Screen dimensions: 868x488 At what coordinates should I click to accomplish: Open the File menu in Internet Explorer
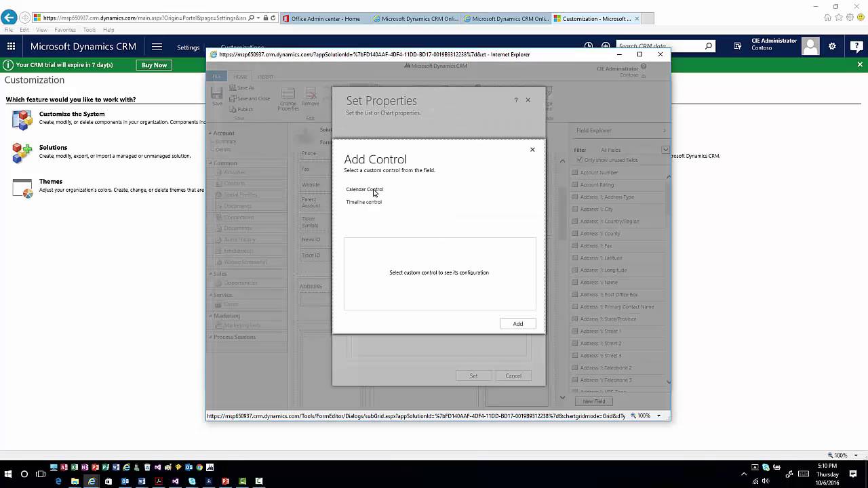coord(8,30)
